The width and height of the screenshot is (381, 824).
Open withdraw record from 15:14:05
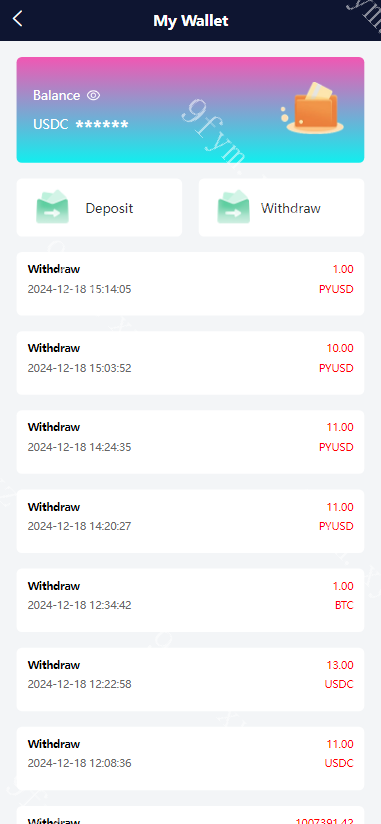tap(190, 284)
